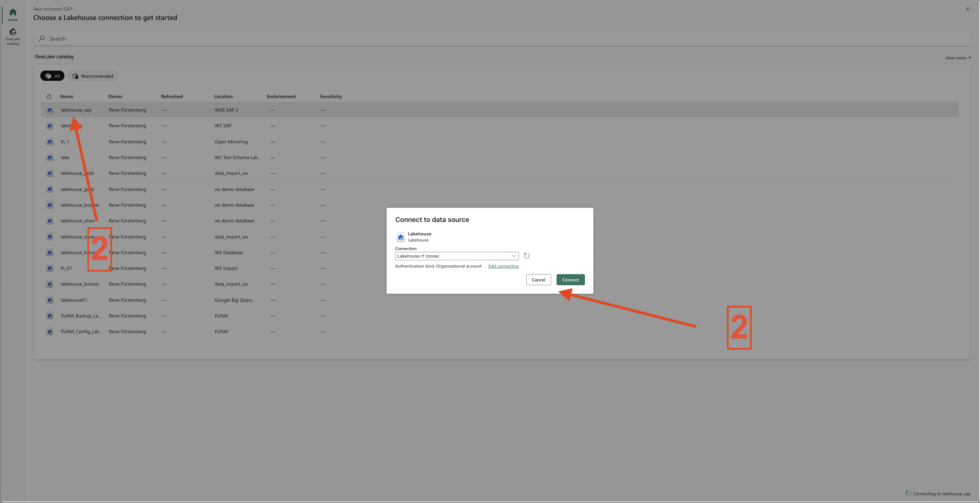
Task: Select the All filter pill
Action: pyautogui.click(x=53, y=76)
